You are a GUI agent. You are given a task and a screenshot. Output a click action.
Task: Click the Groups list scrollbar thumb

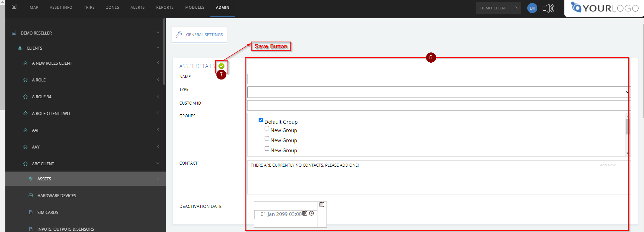tap(628, 126)
